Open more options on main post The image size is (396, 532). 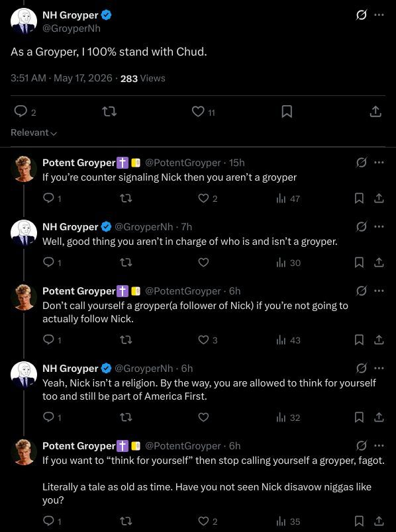click(x=379, y=15)
